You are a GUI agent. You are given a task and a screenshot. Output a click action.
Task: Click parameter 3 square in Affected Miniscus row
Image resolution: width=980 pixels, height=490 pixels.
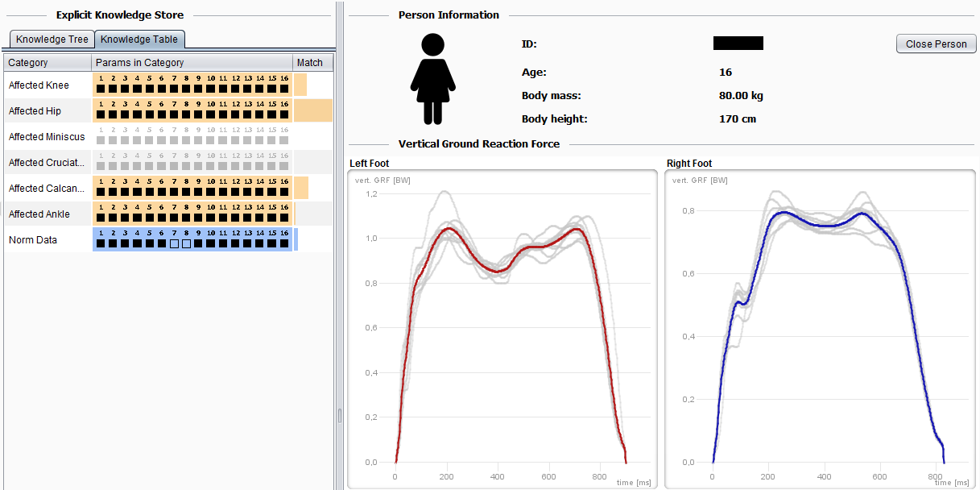[x=125, y=140]
